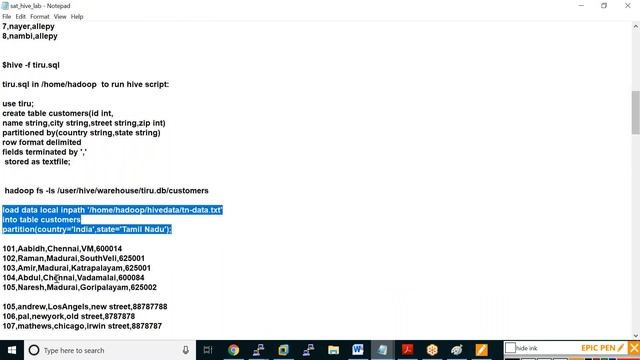640x360 pixels.
Task: Click the 'hadoop fs -ls' command line
Action: pyautogui.click(x=107, y=191)
